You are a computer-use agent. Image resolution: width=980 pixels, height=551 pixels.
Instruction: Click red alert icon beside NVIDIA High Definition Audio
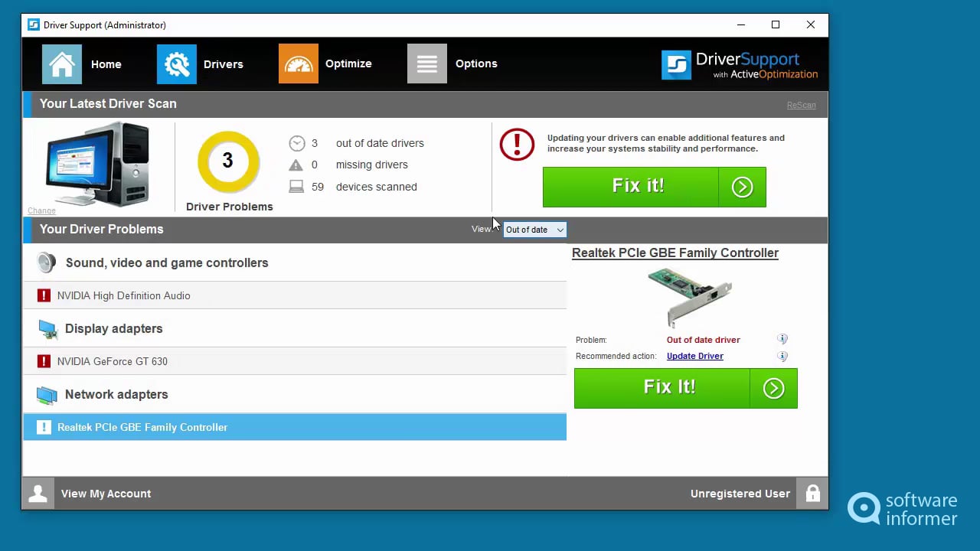44,295
